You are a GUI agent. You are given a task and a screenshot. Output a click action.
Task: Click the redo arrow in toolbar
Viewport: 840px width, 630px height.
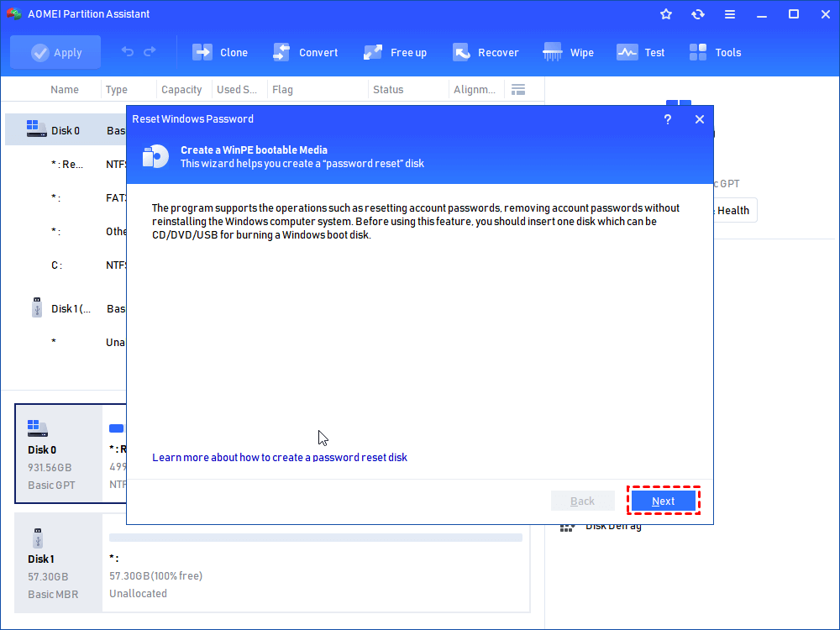pos(150,52)
